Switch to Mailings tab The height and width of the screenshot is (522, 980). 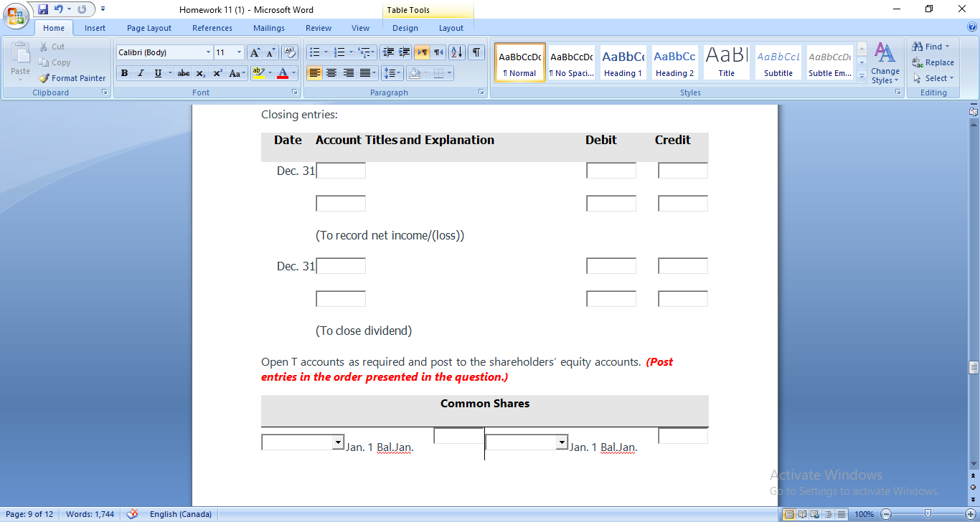coord(269,28)
